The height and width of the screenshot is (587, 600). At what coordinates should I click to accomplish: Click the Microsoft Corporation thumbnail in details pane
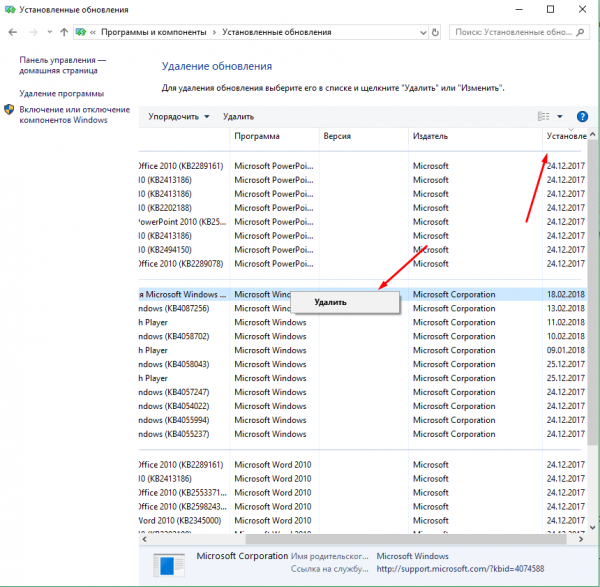coord(169,565)
